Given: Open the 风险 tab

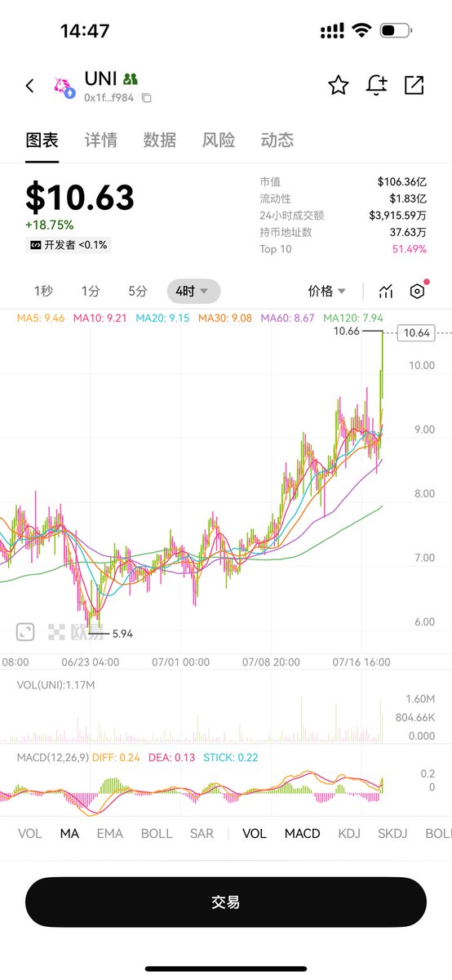Looking at the screenshot, I should [x=219, y=140].
